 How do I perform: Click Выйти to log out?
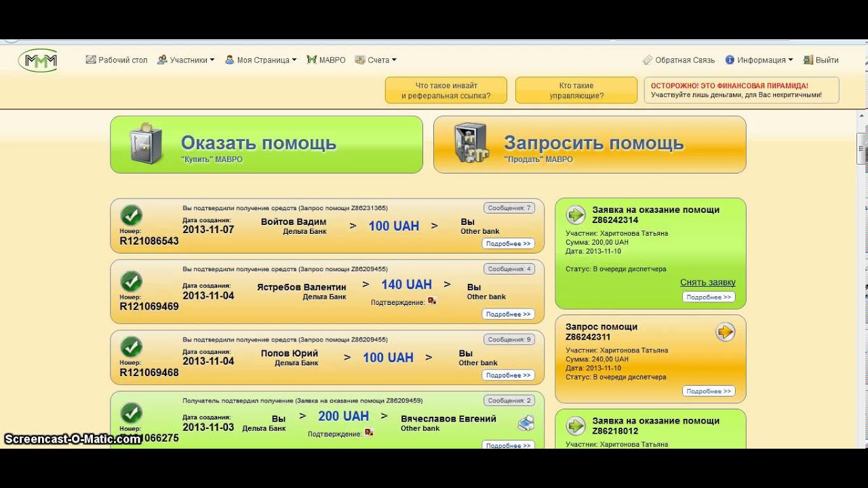tap(821, 60)
